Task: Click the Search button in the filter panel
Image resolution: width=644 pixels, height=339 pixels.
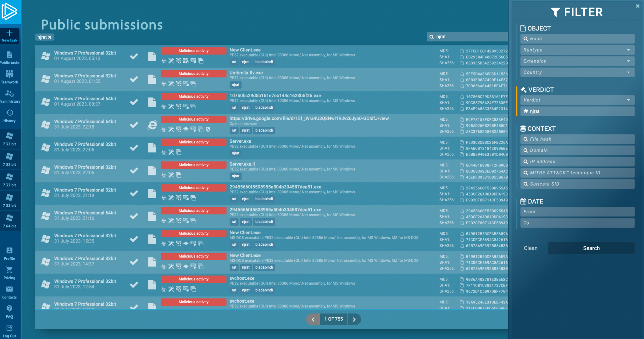Action: (591, 248)
